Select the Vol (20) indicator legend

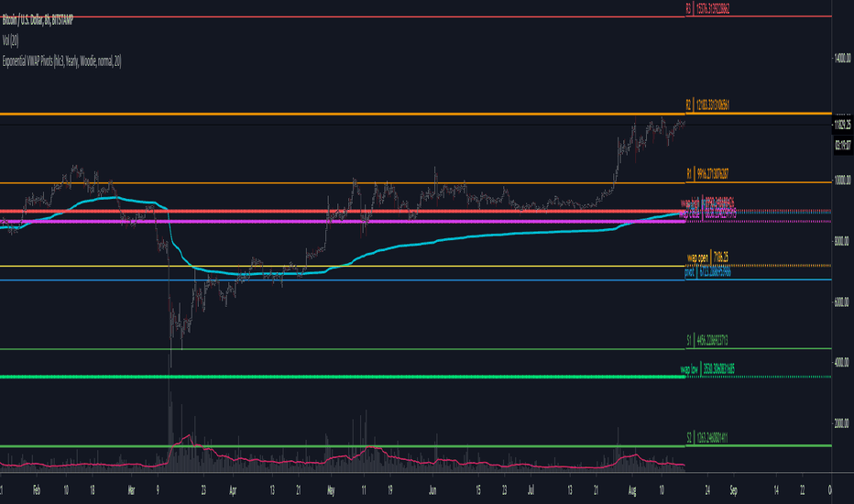pos(10,40)
